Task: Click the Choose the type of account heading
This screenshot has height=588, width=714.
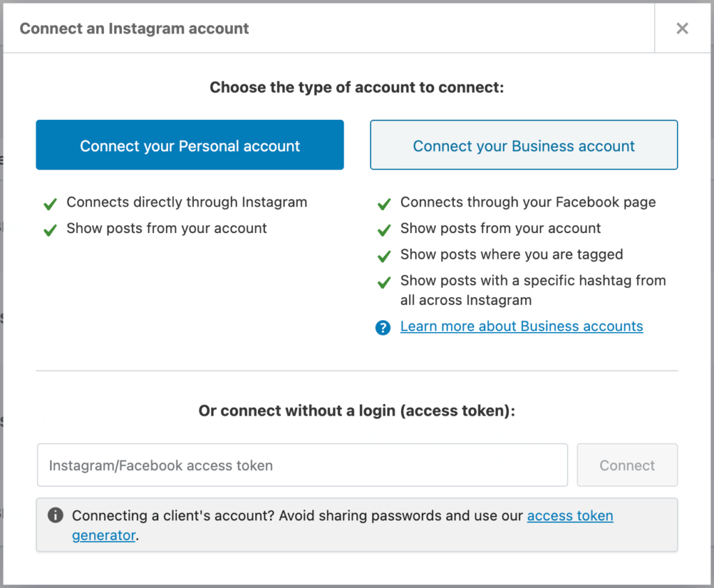Action: pyautogui.click(x=356, y=87)
